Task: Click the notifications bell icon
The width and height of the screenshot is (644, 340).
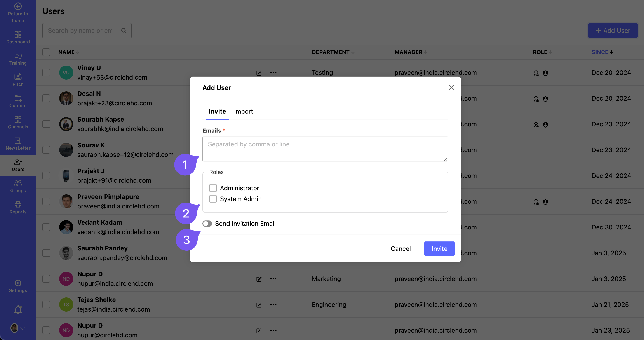Action: pos(18,310)
